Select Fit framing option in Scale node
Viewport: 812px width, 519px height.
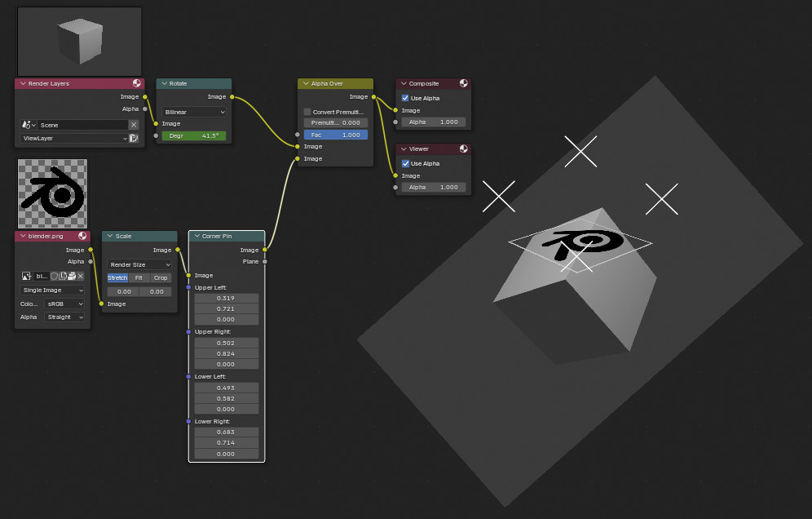pos(139,278)
